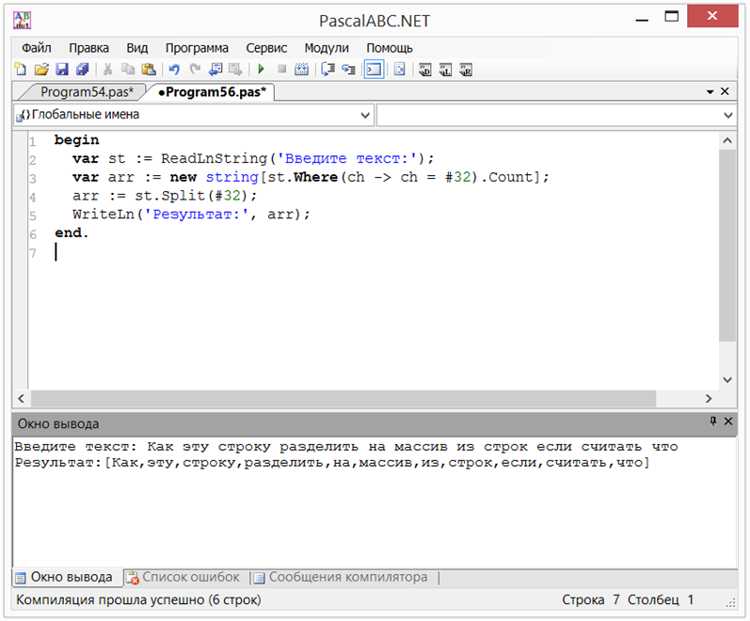Click 'st.Where' in line 3
Viewport: 750px width, 621px height.
pyautogui.click(x=302, y=177)
